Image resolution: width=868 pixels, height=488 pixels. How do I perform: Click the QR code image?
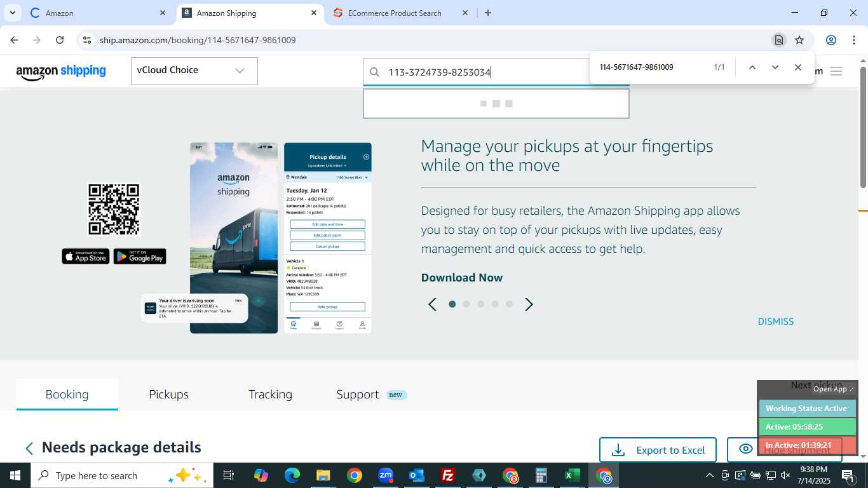coord(114,210)
